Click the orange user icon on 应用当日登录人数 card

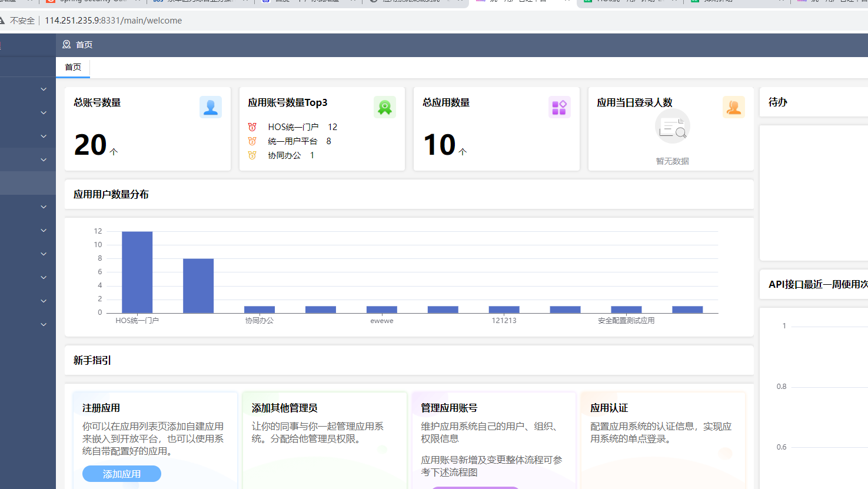[733, 107]
